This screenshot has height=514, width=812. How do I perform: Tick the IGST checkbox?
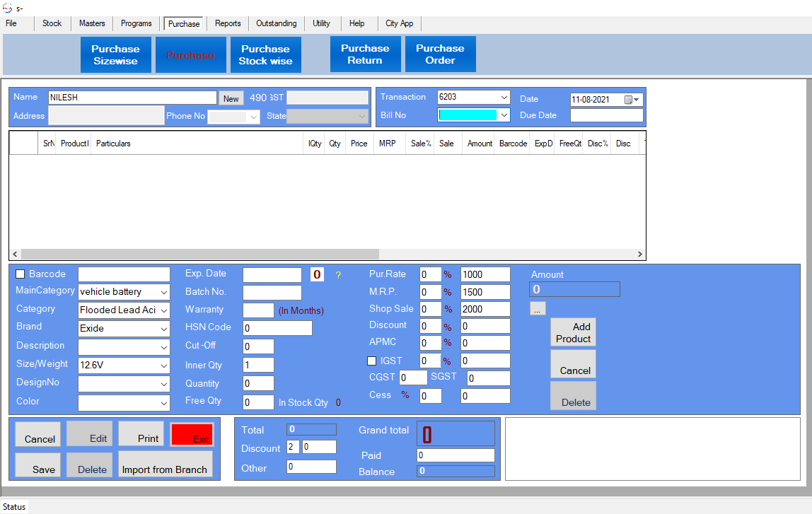click(371, 361)
